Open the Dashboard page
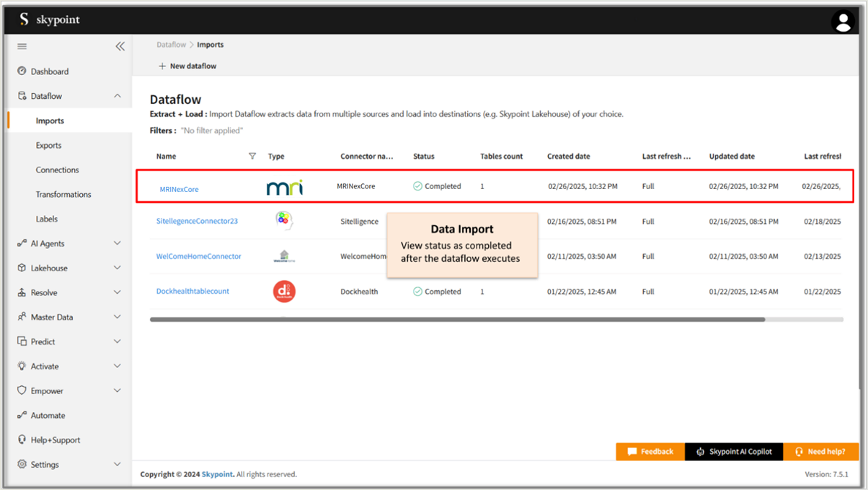868x490 pixels. click(49, 71)
